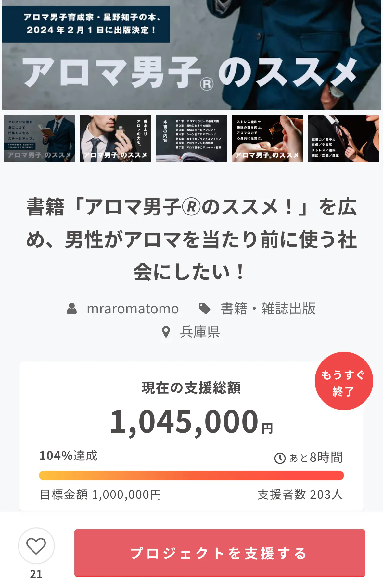Select second thumbnail with perfume bottle
Screen dimensions: 383x588
tap(116, 139)
